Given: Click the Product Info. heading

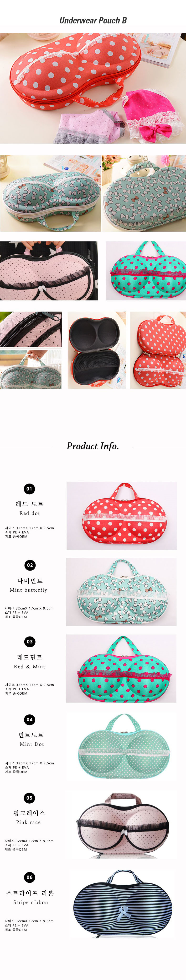Looking at the screenshot, I should click(93, 446).
